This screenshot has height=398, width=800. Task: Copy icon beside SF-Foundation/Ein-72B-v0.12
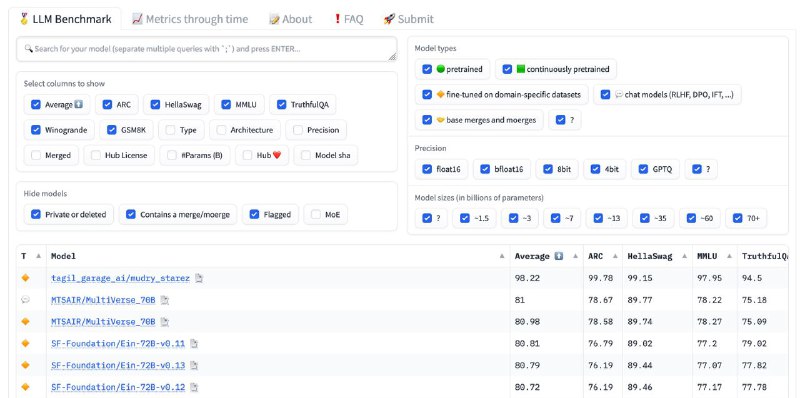point(194,387)
